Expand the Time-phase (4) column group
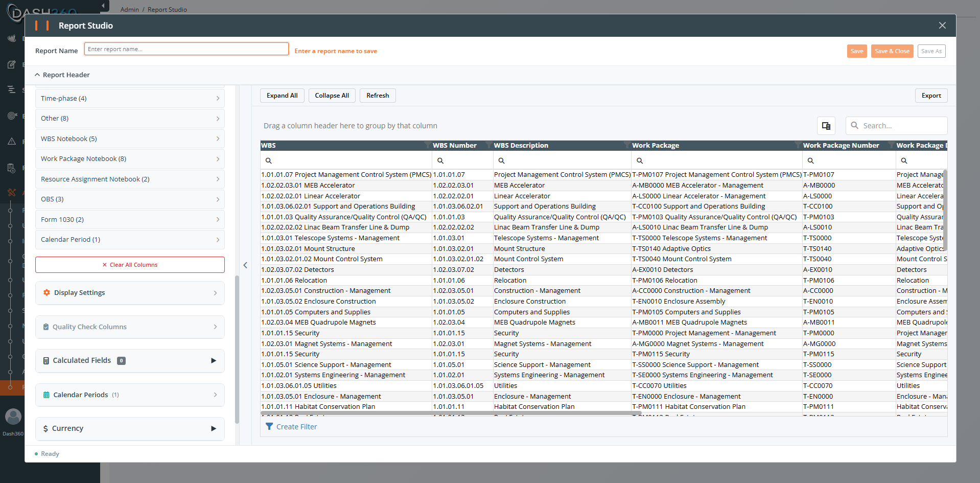 [130, 98]
